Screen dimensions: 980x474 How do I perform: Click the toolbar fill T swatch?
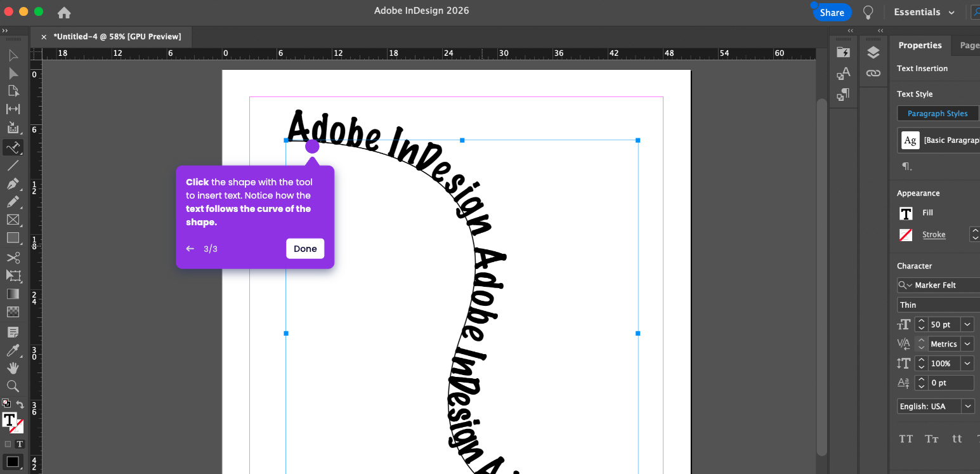[10, 419]
